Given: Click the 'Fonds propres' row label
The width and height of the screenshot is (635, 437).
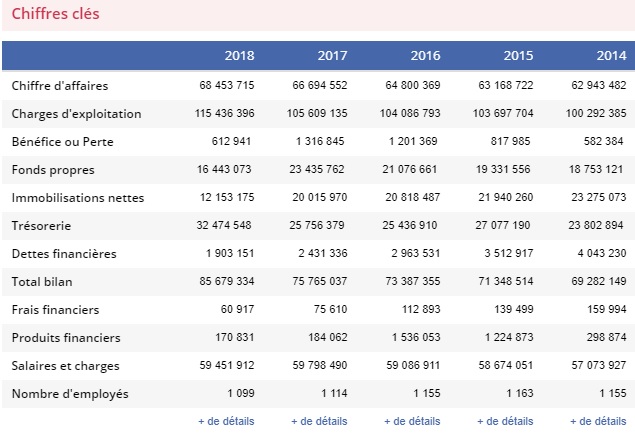Looking at the screenshot, I should click(49, 170).
